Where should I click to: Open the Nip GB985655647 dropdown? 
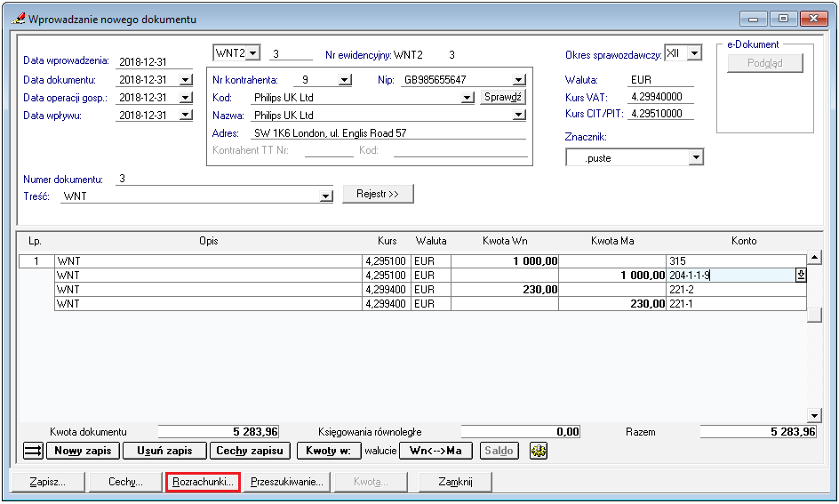[x=518, y=80]
